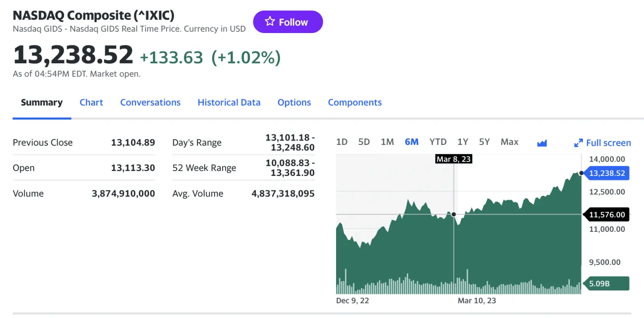Select the 1D chart range
Image resolution: width=644 pixels, height=318 pixels.
(342, 142)
